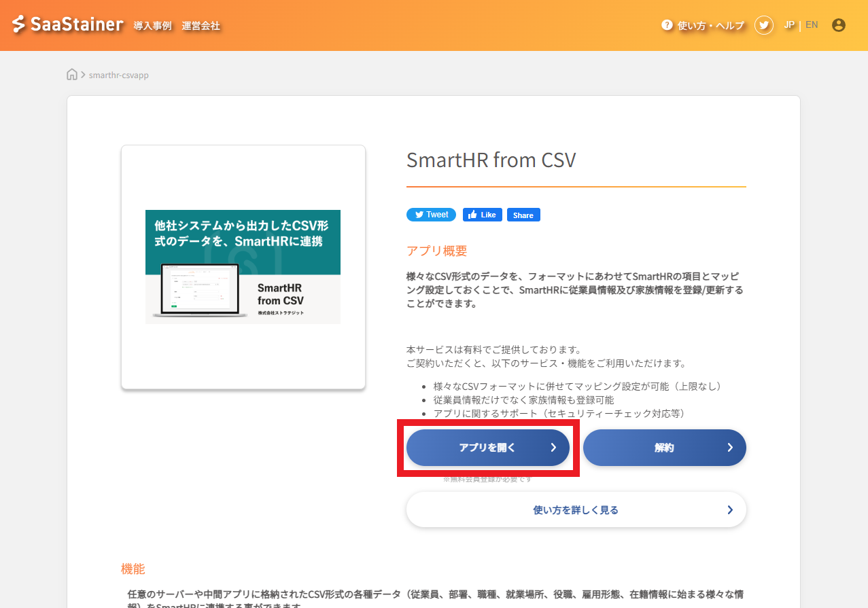868x608 pixels.
Task: Switch language to JP
Action: point(789,25)
